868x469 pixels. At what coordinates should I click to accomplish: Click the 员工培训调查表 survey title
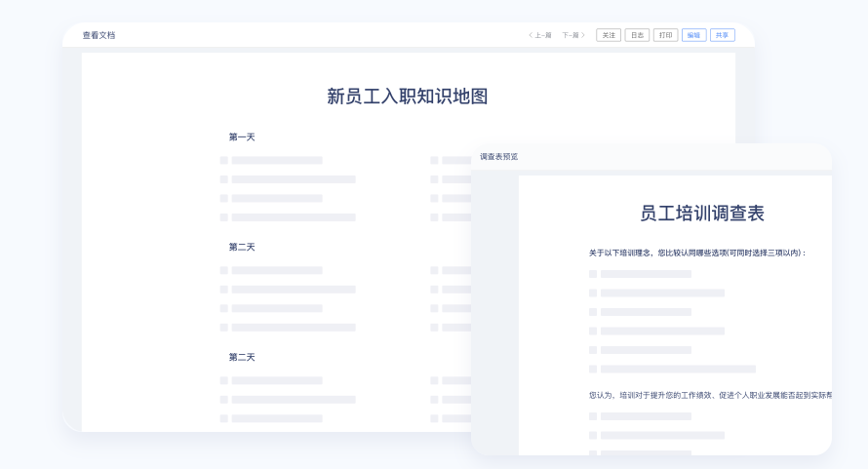pos(702,214)
